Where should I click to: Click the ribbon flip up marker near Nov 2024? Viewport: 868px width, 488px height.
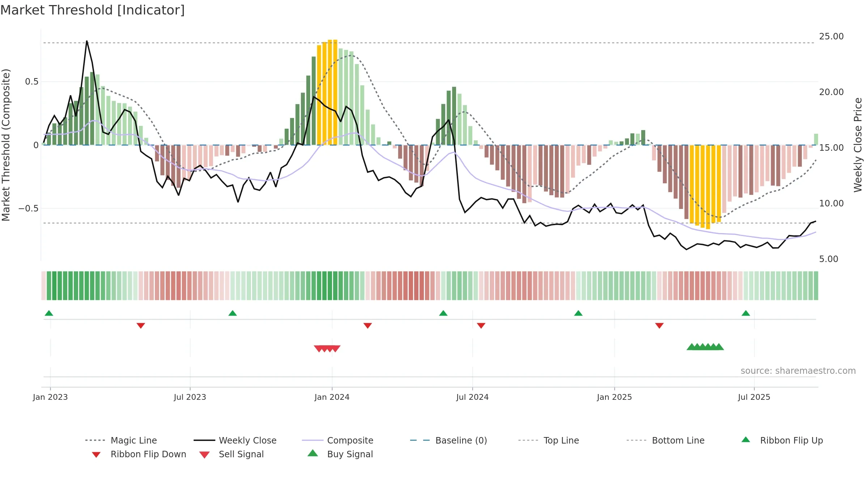coord(578,313)
